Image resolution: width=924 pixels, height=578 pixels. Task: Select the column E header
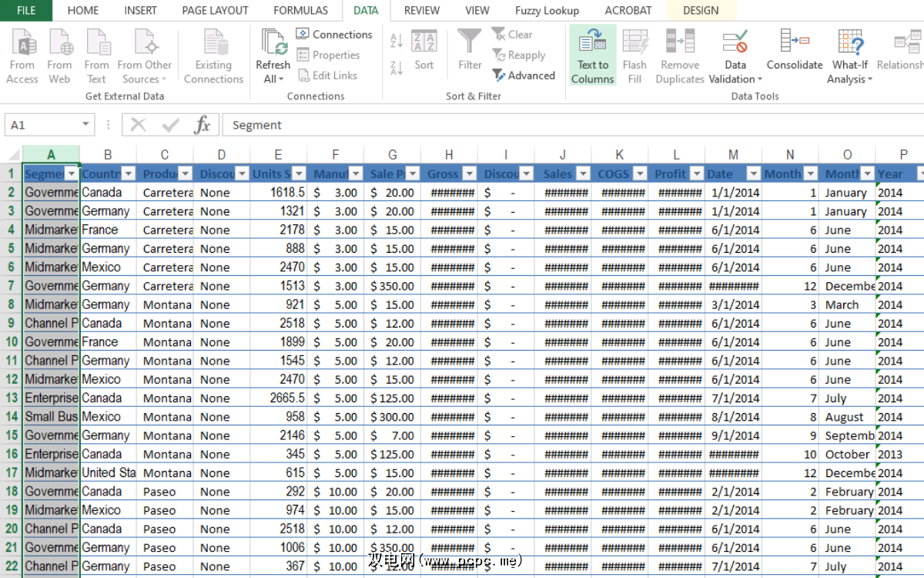pyautogui.click(x=278, y=155)
